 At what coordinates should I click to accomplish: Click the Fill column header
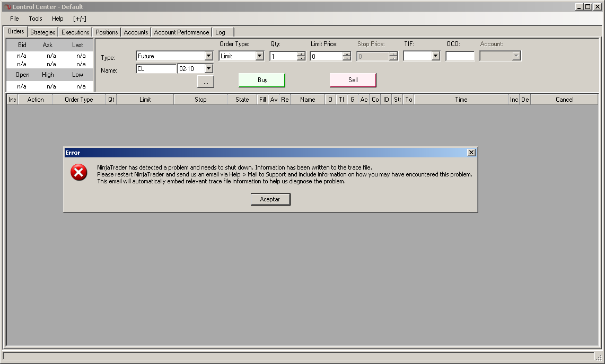[x=263, y=100]
